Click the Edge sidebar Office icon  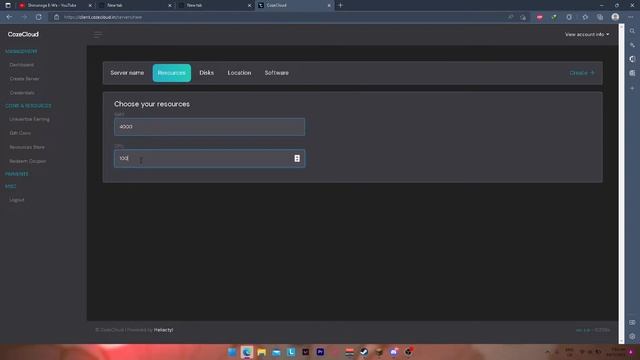point(632,59)
